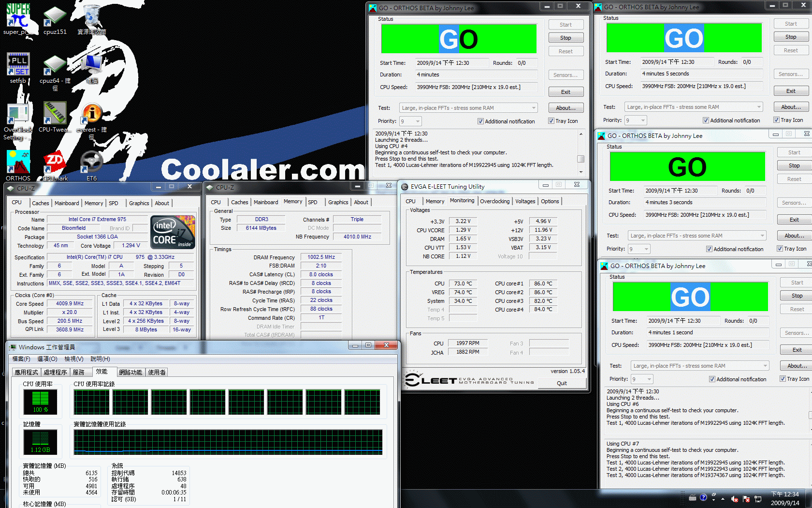
Task: Open the Voltages tab in E-LEET
Action: tap(525, 201)
